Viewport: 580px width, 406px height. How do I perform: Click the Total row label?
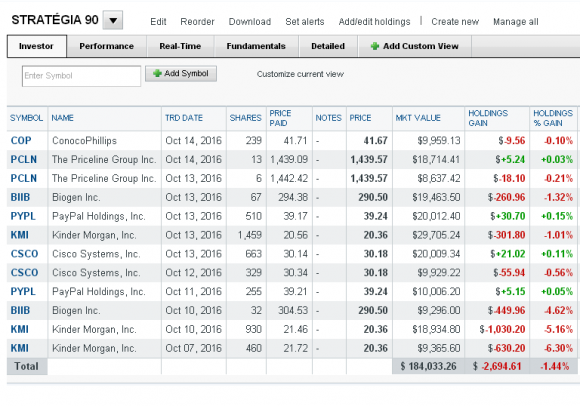pyautogui.click(x=26, y=366)
